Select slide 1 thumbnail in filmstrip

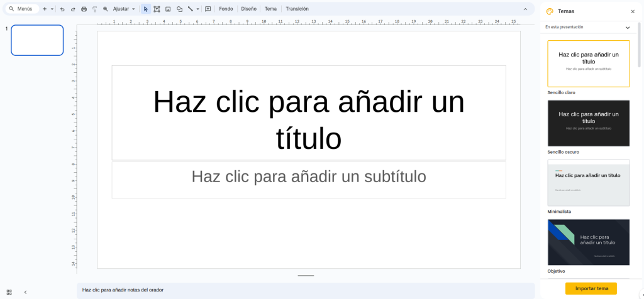37,40
